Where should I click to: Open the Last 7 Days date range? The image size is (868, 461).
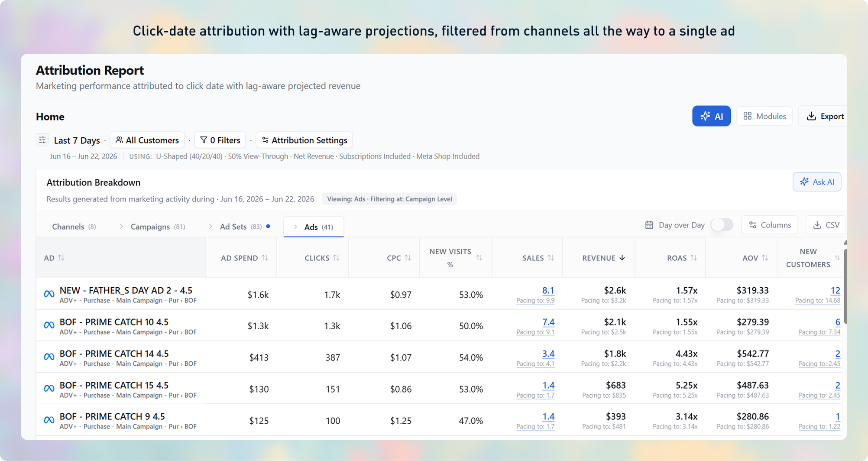pyautogui.click(x=77, y=140)
